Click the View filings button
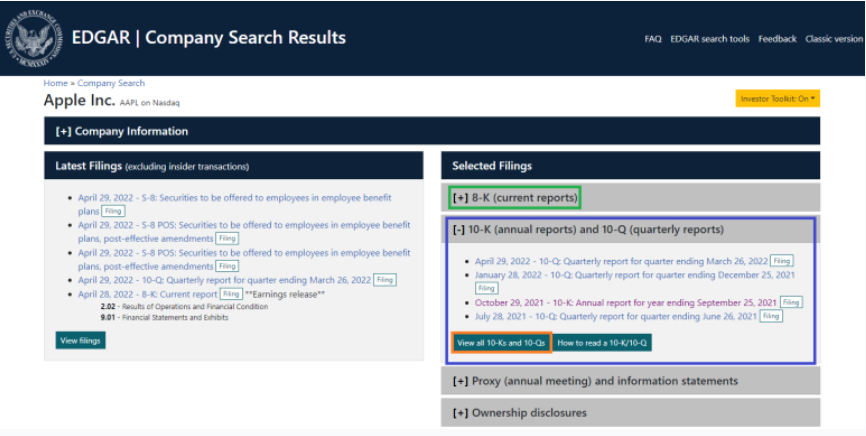This screenshot has height=436, width=866. [x=81, y=340]
